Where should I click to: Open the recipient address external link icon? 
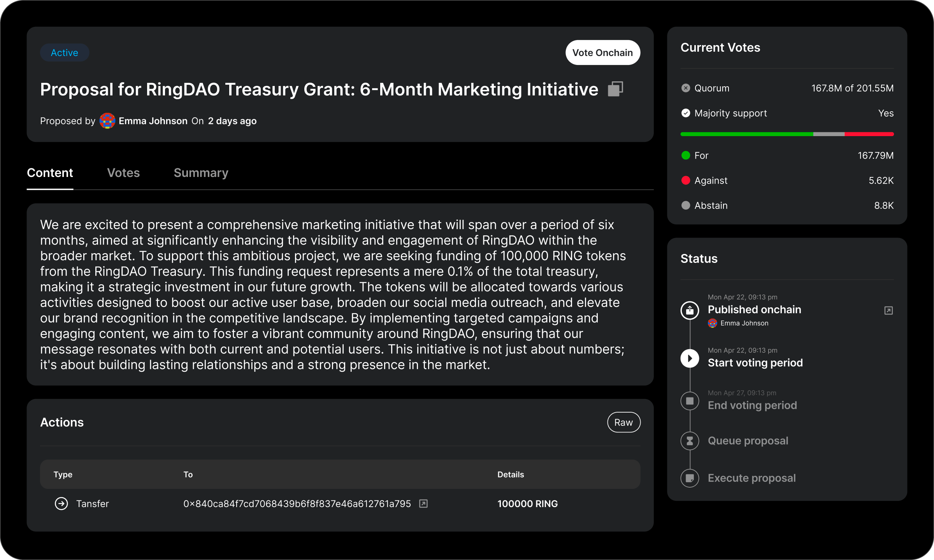coord(423,504)
